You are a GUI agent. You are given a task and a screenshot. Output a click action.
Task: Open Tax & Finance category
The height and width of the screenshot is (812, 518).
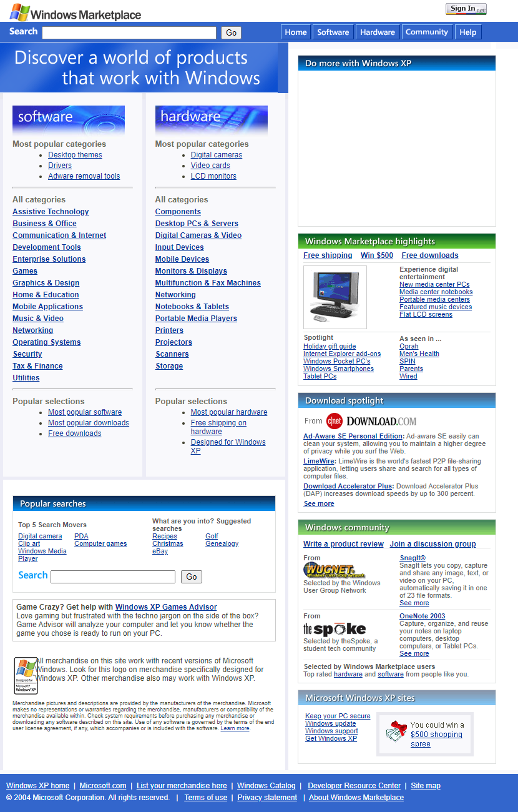pyautogui.click(x=37, y=366)
